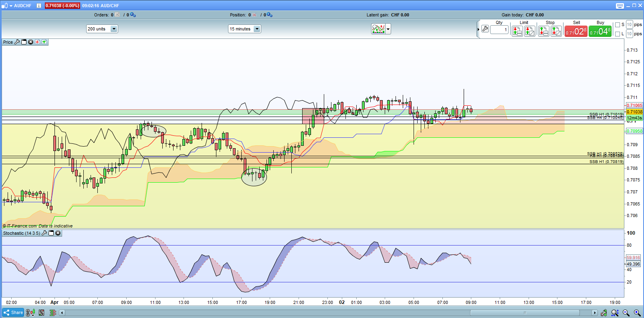Click the scrollbar left arrow

coord(62,313)
